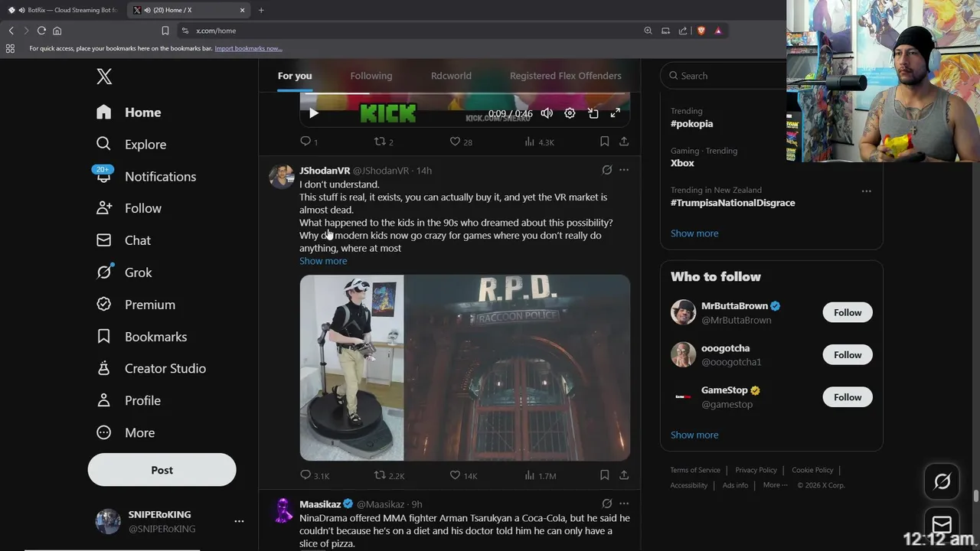The height and width of the screenshot is (551, 980).
Task: Follow ooogotcha
Action: [x=848, y=355]
